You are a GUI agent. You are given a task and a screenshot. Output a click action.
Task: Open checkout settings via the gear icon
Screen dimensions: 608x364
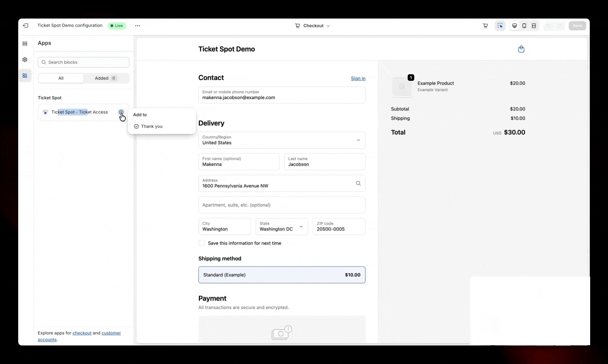25,59
